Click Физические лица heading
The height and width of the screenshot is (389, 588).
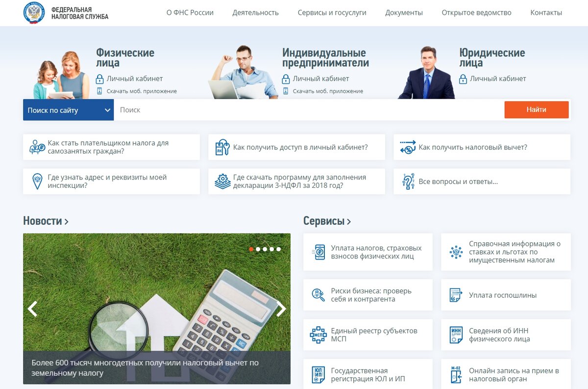(x=125, y=57)
